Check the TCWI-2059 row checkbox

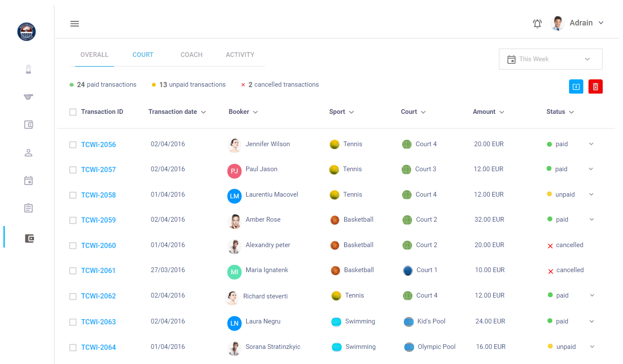(73, 220)
